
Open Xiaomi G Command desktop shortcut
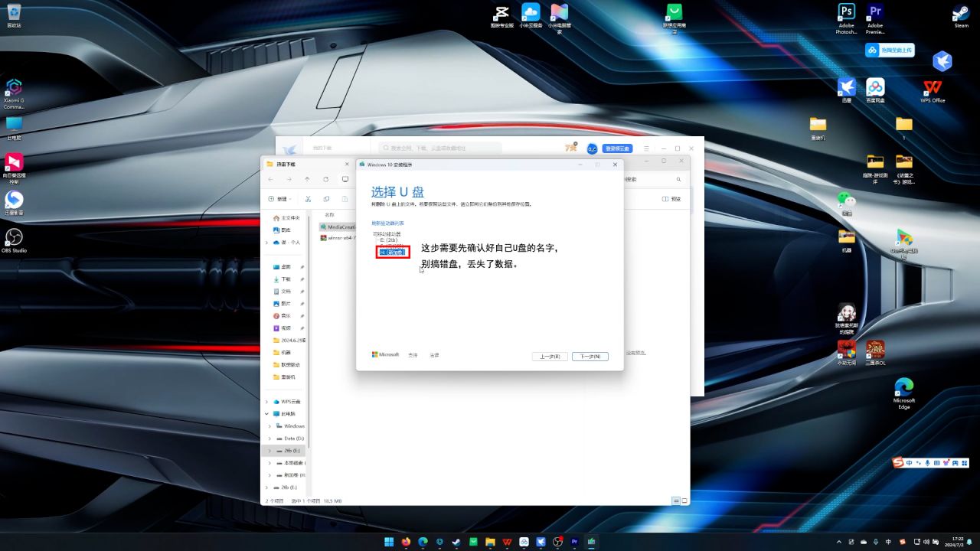coord(14,93)
